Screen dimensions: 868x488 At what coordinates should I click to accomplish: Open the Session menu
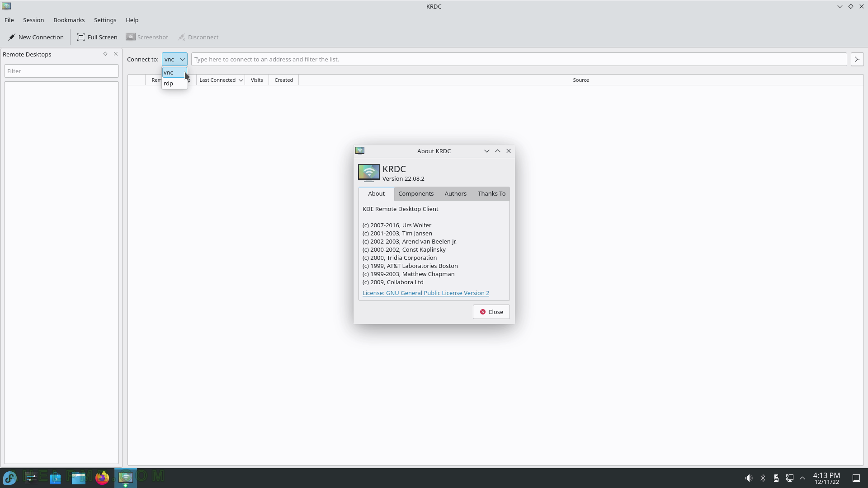33,20
